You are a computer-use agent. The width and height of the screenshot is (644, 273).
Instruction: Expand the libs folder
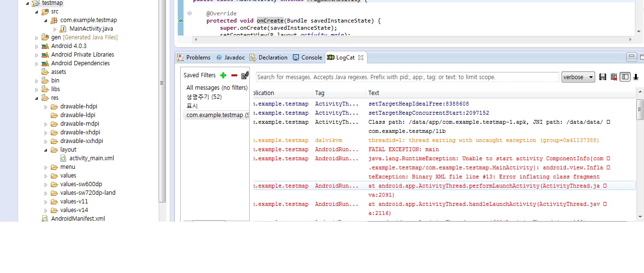(x=36, y=89)
